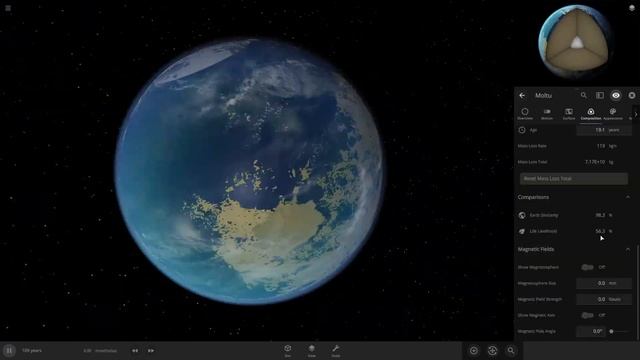Screen dimensions: 640x360
Task: Click the planet cutaway thumbnail
Action: click(576, 41)
